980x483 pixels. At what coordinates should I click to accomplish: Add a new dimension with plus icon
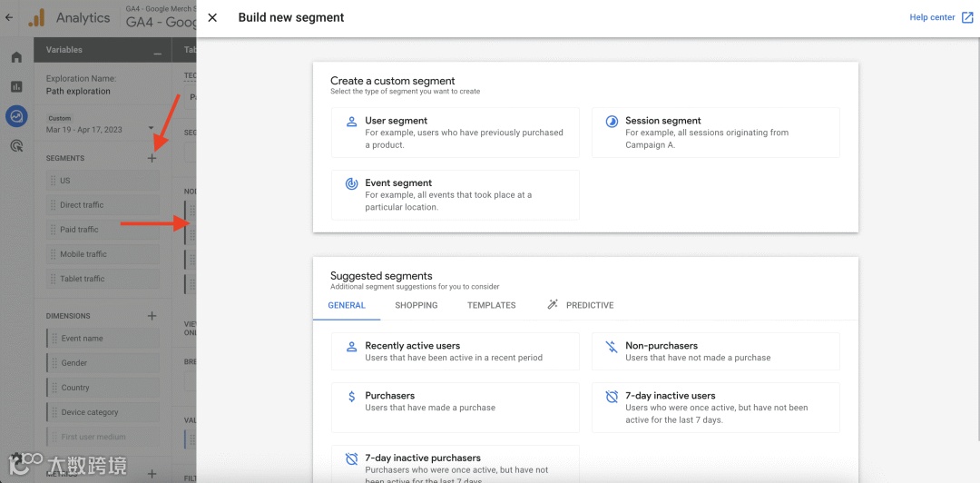(152, 316)
